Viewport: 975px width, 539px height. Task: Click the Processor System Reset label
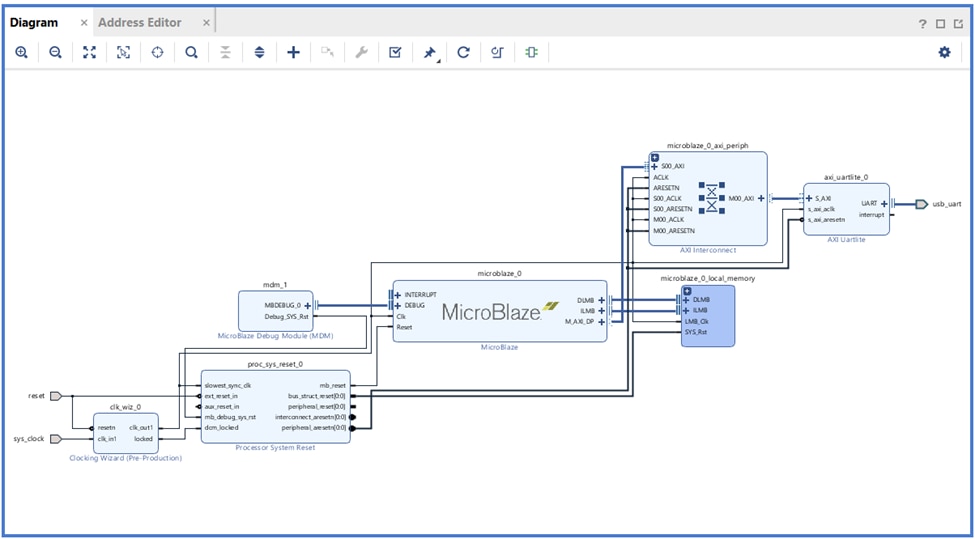275,448
